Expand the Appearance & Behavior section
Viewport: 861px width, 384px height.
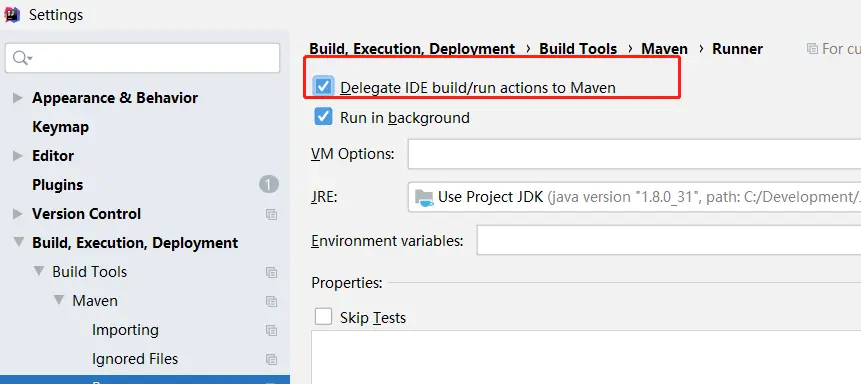(x=18, y=98)
